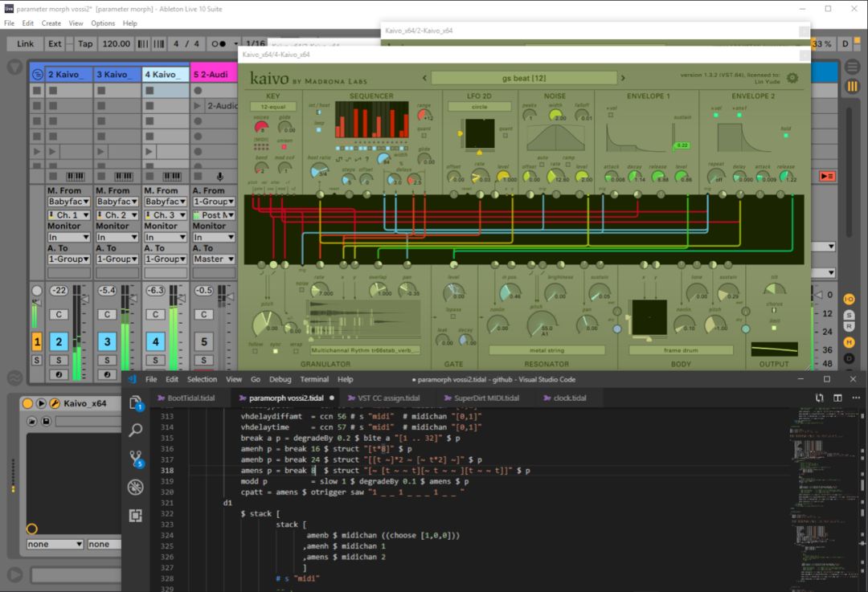This screenshot has width=868, height=592.
Task: Click Kaivo resonator pitch knob
Action: (x=542, y=323)
